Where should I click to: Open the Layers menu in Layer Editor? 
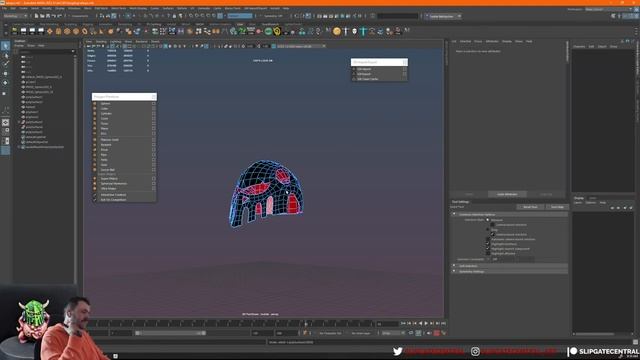[x=578, y=202]
